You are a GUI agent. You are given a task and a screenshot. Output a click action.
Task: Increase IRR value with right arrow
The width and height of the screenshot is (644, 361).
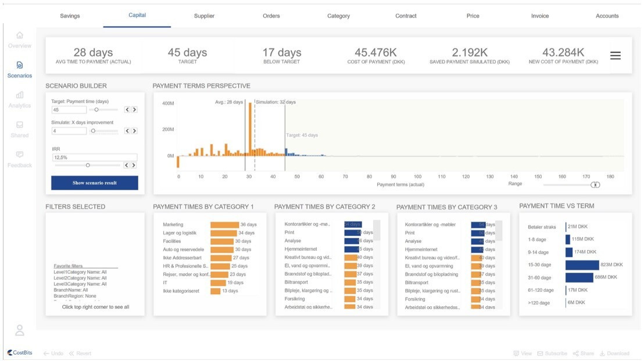[x=134, y=165]
